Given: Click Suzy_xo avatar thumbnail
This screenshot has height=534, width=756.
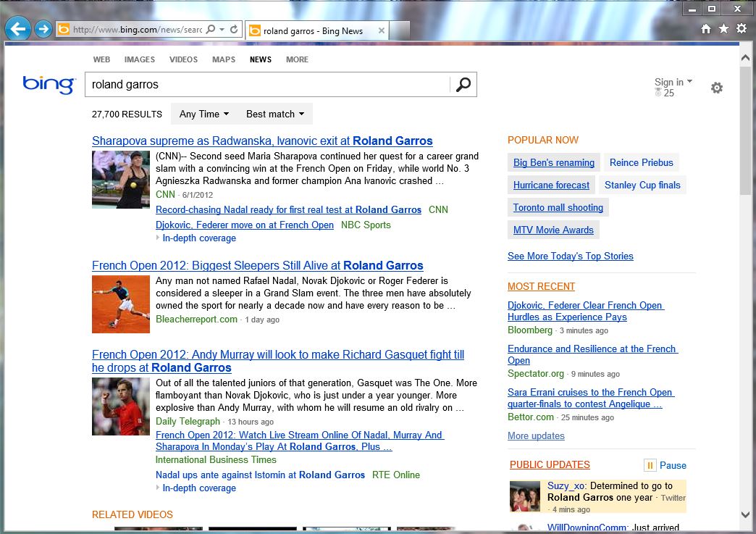Looking at the screenshot, I should [524, 496].
